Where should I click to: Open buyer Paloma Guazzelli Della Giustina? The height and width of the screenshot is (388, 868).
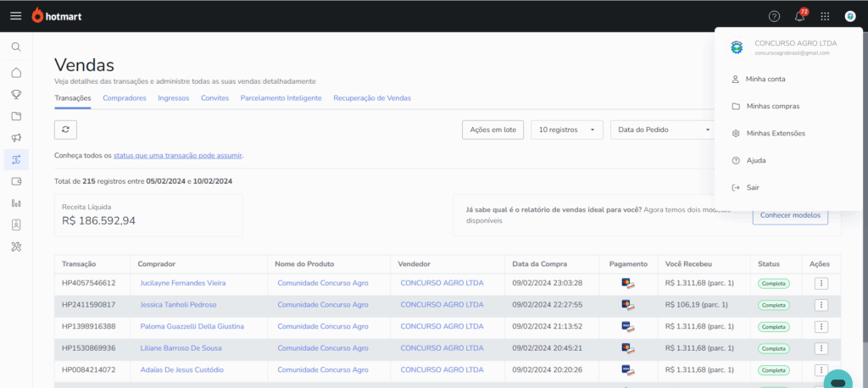click(x=192, y=326)
